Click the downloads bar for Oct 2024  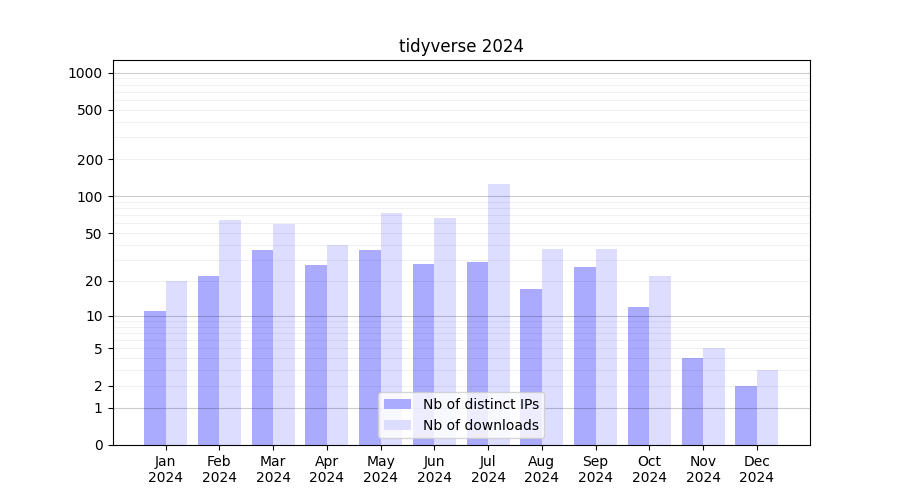click(660, 360)
